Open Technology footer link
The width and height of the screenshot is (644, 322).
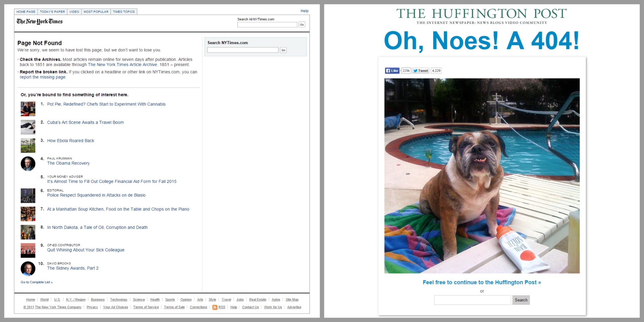point(119,300)
